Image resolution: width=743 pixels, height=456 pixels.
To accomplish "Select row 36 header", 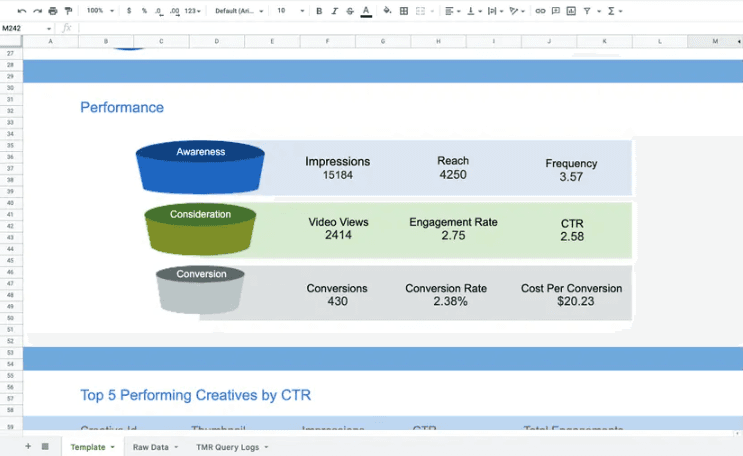I will 10,157.
